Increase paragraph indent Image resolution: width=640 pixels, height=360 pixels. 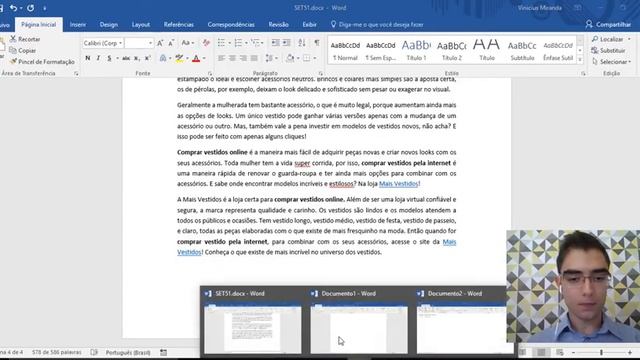pos(287,43)
